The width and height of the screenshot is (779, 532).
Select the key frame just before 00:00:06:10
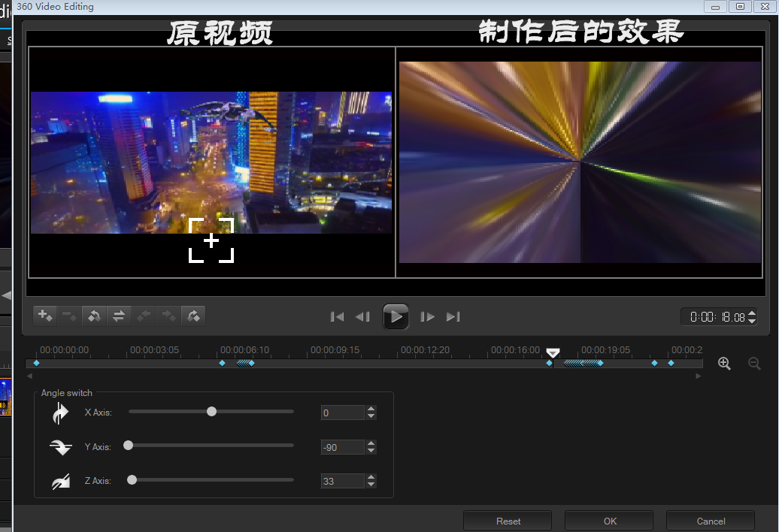tap(222, 363)
